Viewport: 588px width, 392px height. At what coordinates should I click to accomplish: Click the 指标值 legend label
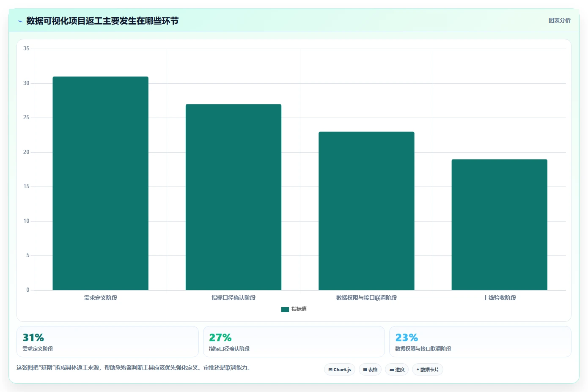tap(299, 309)
